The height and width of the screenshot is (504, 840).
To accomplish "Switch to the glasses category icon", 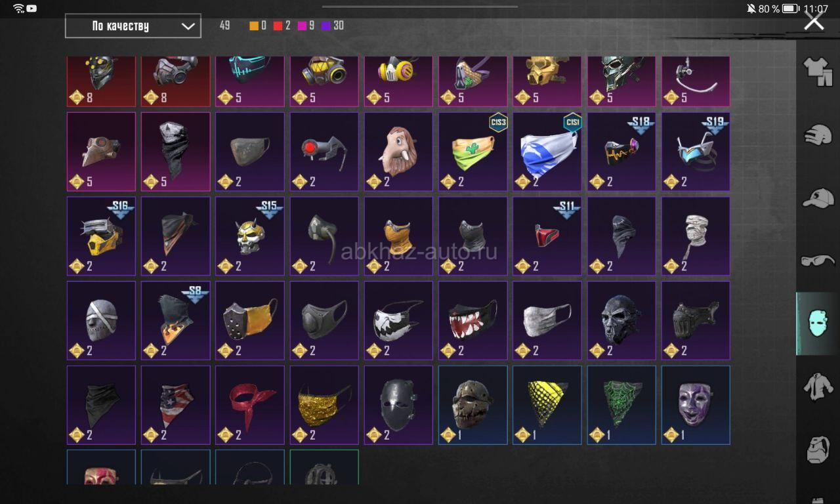I will 818,260.
